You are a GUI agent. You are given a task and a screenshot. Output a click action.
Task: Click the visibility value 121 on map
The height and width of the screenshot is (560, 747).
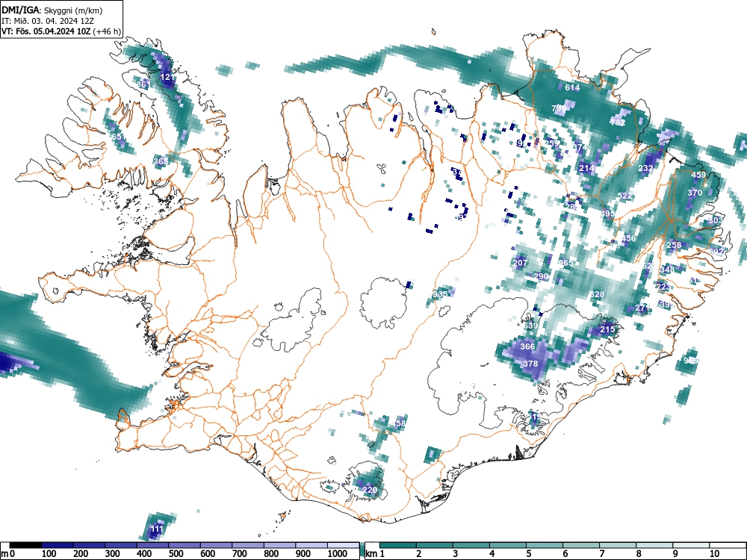(167, 77)
